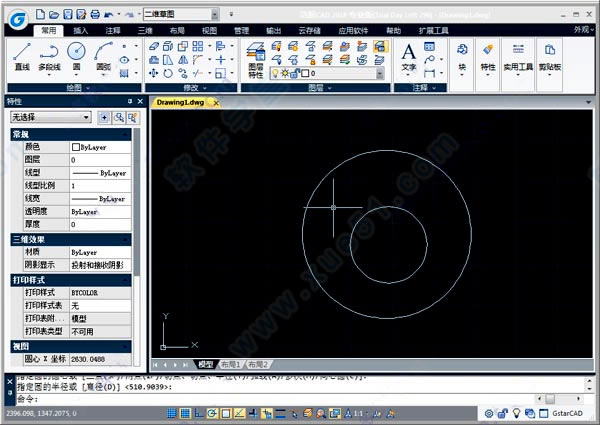This screenshot has height=425, width=600.
Task: Toggle Dynamic Input in status bar
Action: click(267, 413)
